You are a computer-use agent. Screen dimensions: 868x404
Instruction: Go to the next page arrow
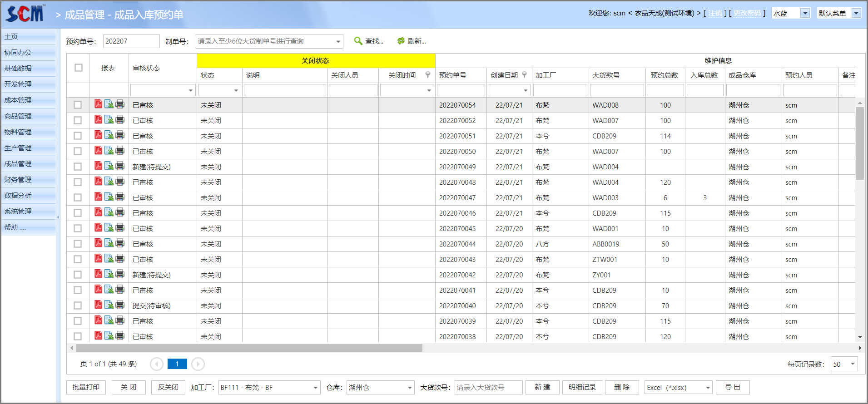(198, 364)
